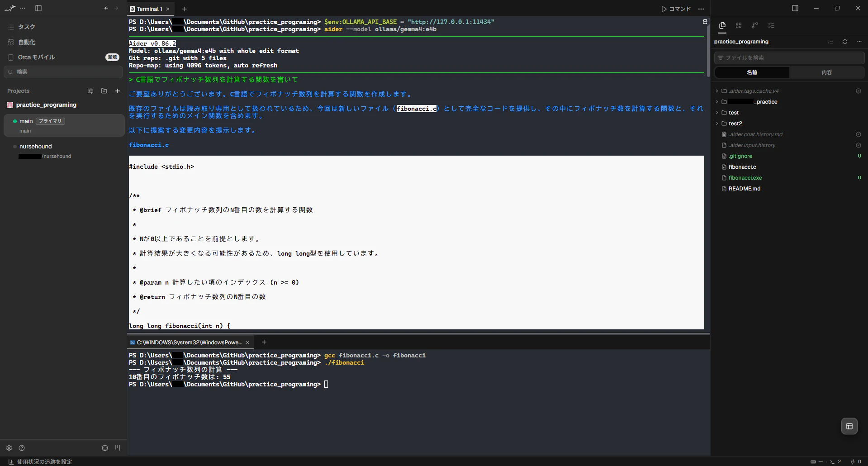This screenshot has height=466, width=868.
Task: Click terminal count indicator showing 2
Action: (x=835, y=461)
